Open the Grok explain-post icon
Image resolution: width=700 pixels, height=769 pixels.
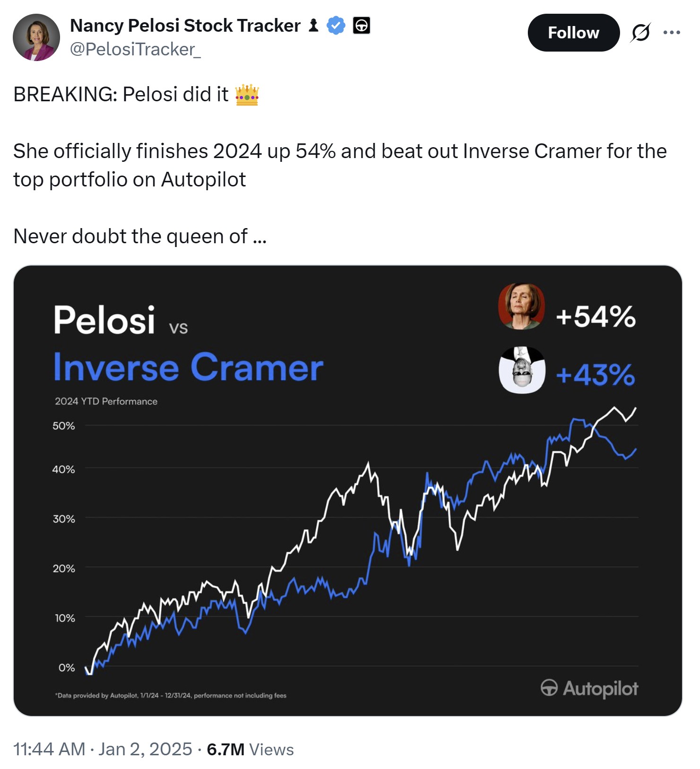[640, 33]
